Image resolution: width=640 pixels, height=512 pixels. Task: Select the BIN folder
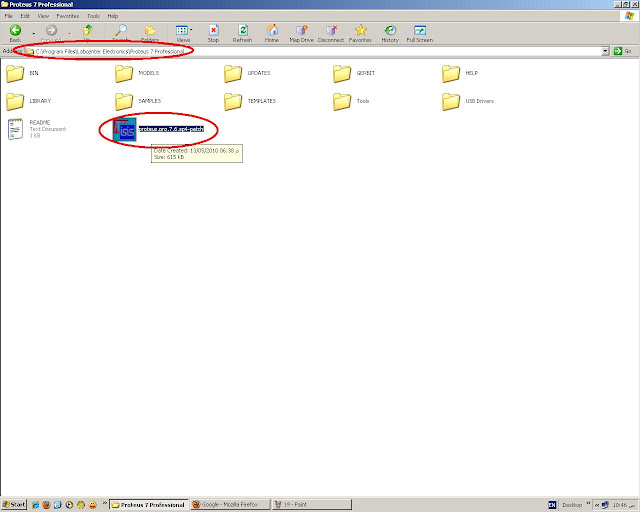click(22, 73)
